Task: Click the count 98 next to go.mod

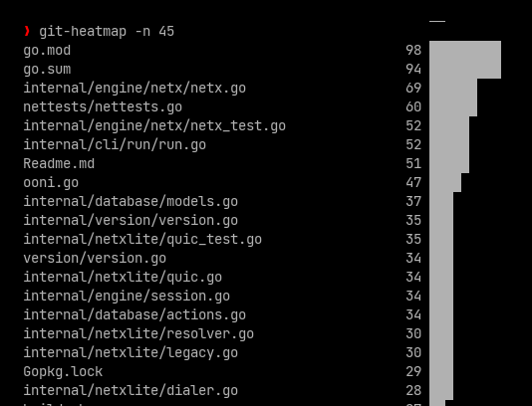Action: (x=413, y=51)
